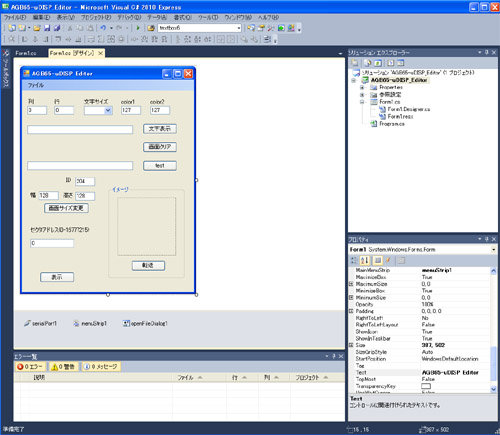Click the transfer button below the image box
This screenshot has height=435, width=500.
click(x=148, y=266)
